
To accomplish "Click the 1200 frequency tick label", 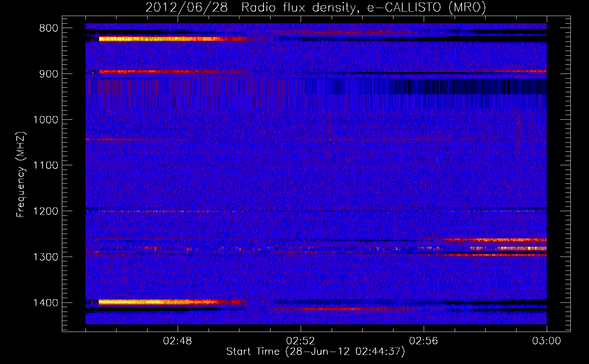I will [46, 211].
